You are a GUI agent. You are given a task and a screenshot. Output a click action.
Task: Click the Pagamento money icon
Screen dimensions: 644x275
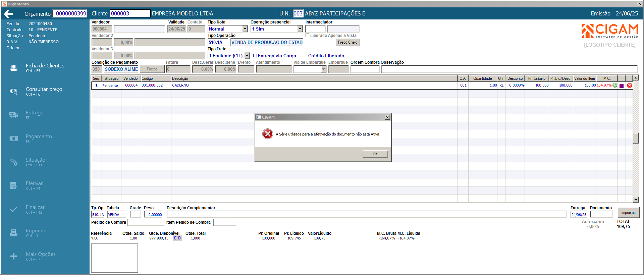[14, 139]
